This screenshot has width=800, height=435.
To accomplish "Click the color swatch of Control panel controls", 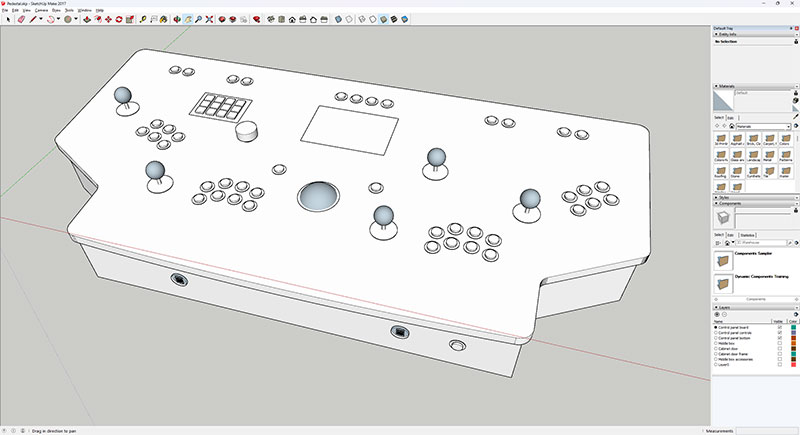I will point(793,333).
